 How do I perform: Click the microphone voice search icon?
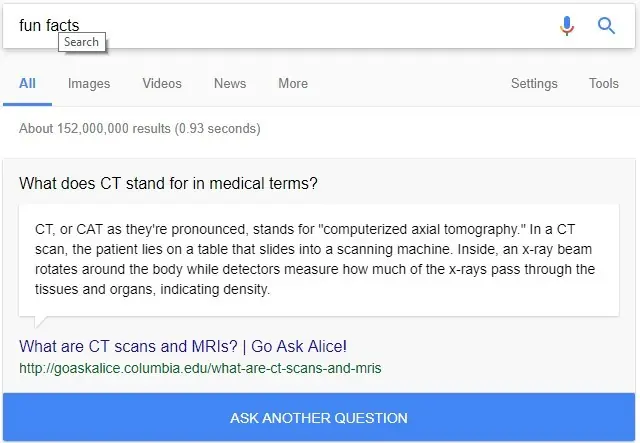[567, 26]
